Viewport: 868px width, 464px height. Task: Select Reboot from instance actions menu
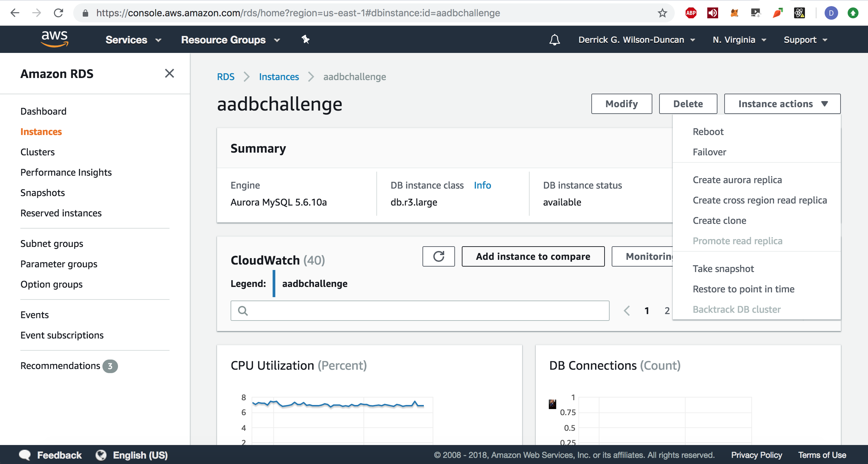pyautogui.click(x=708, y=132)
